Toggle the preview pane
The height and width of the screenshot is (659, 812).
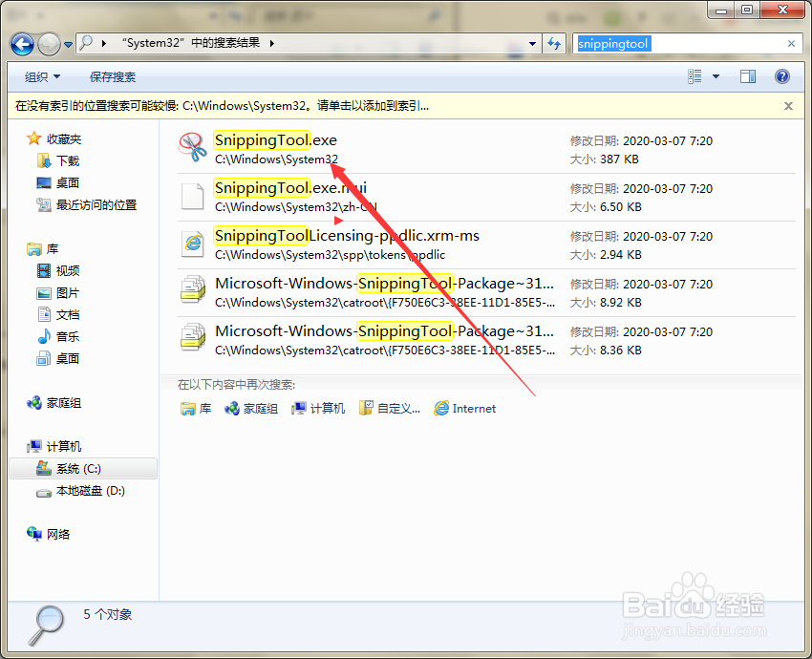[x=748, y=76]
